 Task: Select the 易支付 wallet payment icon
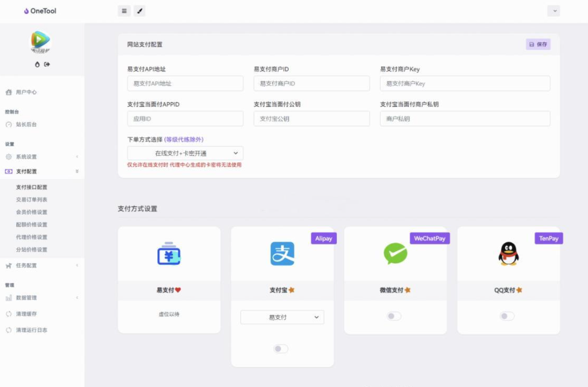(x=169, y=255)
